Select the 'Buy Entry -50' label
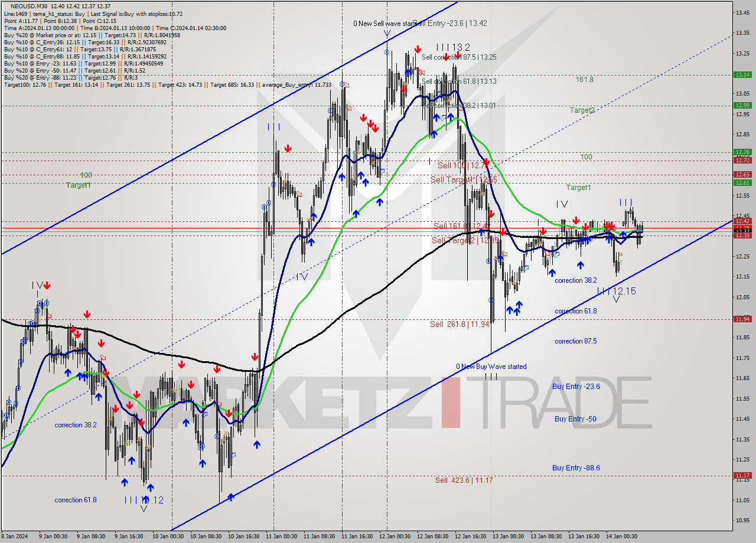 point(575,419)
